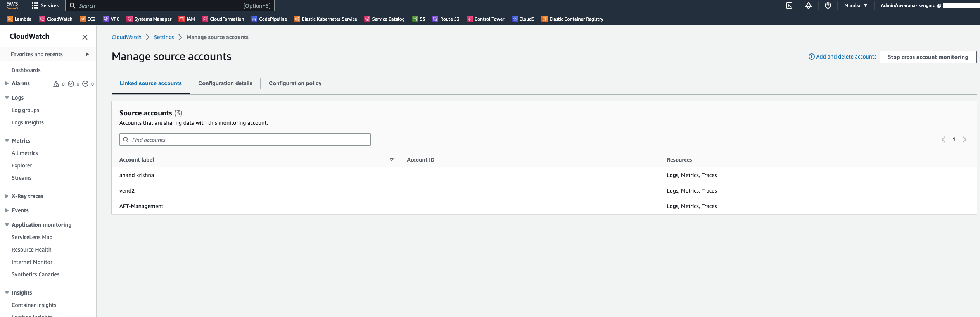980x317 pixels.
Task: Open Resource Health page
Action: click(31, 250)
